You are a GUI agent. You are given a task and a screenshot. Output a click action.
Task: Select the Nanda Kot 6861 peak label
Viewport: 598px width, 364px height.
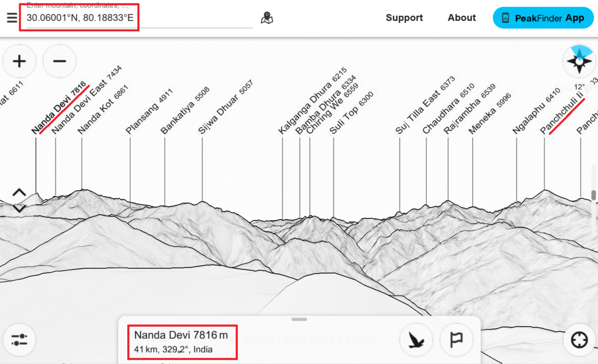coord(103,110)
